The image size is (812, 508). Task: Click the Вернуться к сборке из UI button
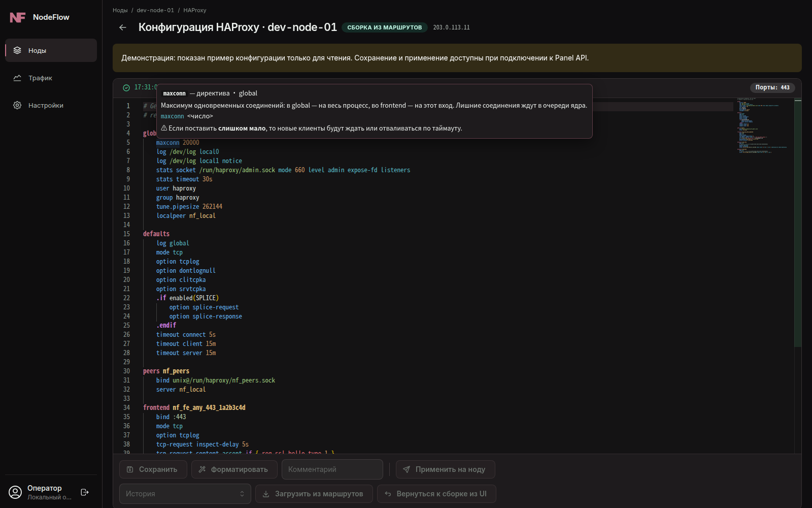tap(436, 494)
